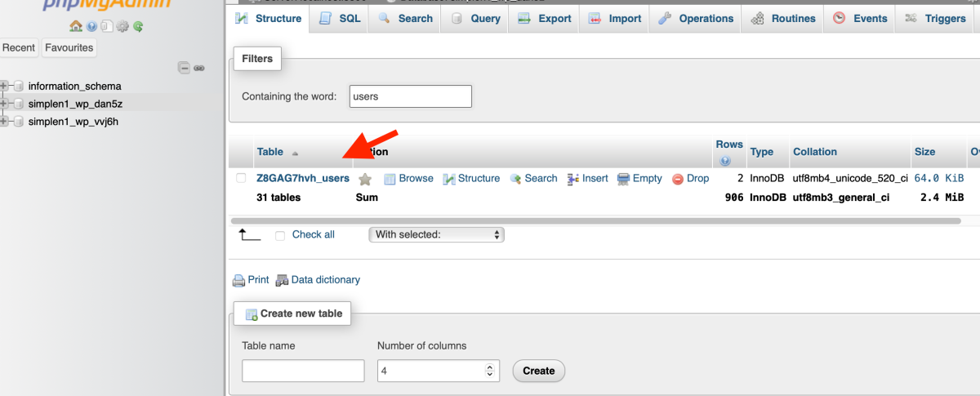Tick the Check all checkbox
This screenshot has width=980, height=396.
(x=280, y=235)
